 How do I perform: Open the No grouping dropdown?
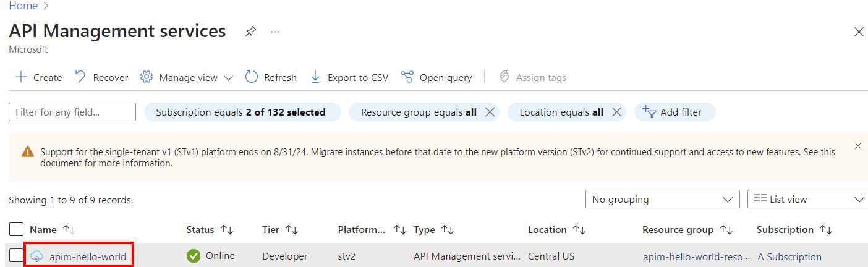click(662, 199)
